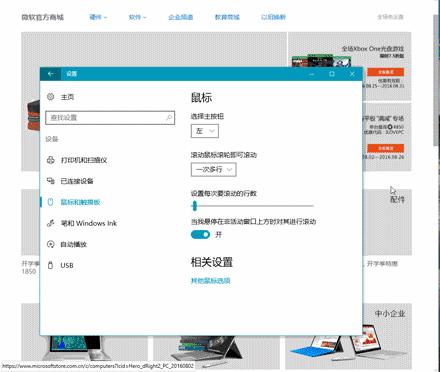The width and height of the screenshot is (440, 372).
Task: Select 鼠标和触摸板 in the sidebar
Action: pos(80,202)
